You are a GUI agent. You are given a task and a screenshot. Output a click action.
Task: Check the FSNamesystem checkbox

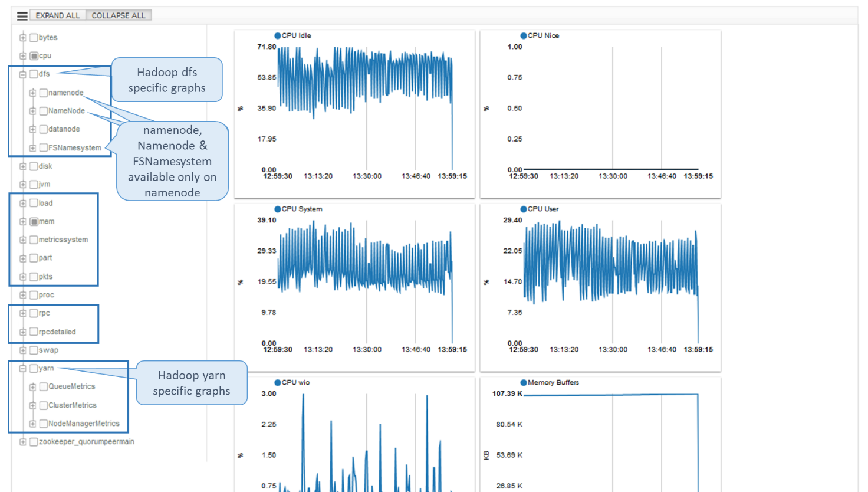(x=43, y=148)
